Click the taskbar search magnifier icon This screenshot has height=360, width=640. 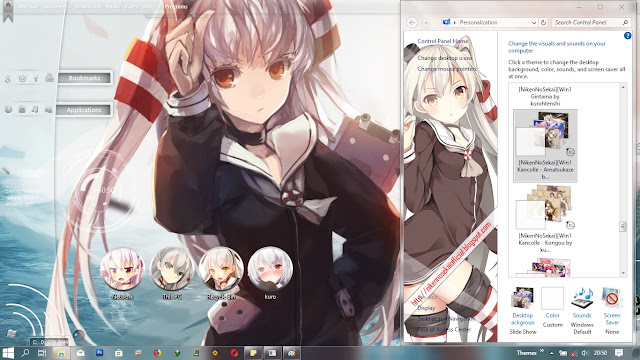[25, 353]
